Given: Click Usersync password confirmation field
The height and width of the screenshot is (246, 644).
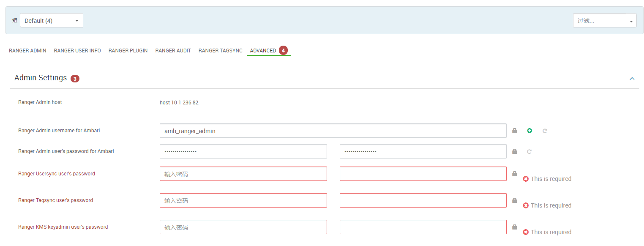Looking at the screenshot, I should 423,174.
